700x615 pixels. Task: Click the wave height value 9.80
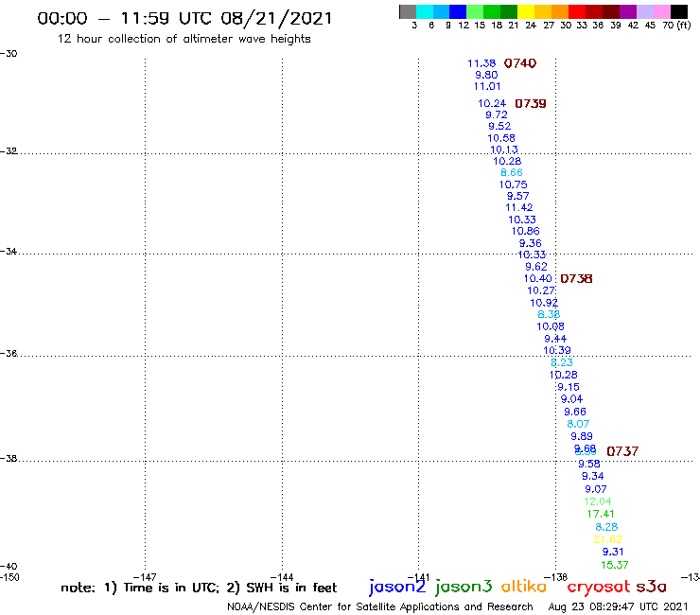tap(486, 75)
